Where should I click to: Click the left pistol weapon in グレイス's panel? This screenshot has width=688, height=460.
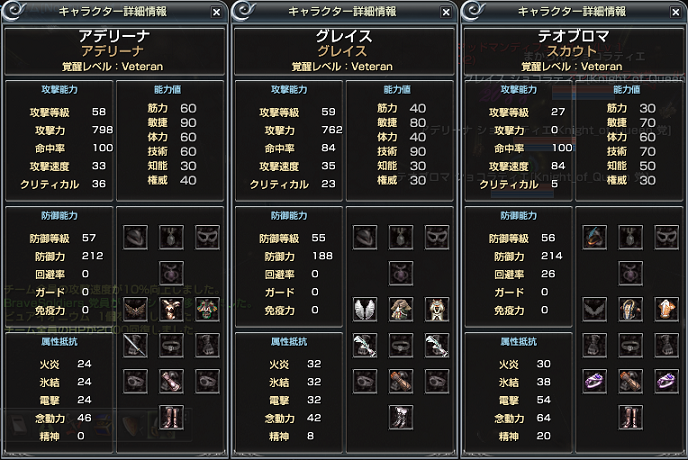[365, 345]
